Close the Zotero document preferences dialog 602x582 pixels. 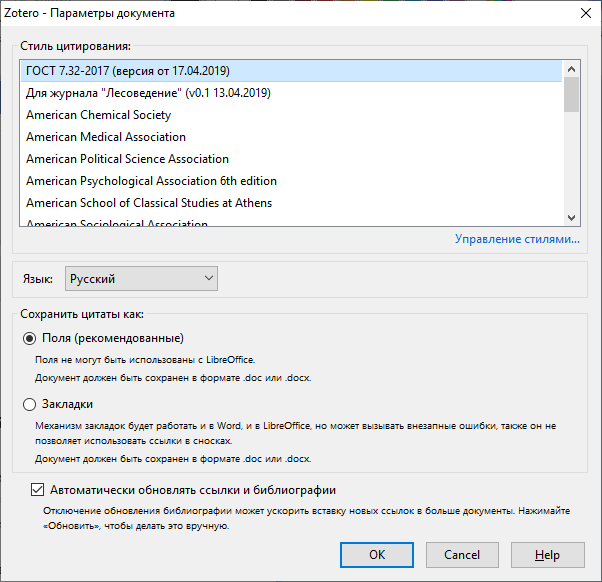586,13
